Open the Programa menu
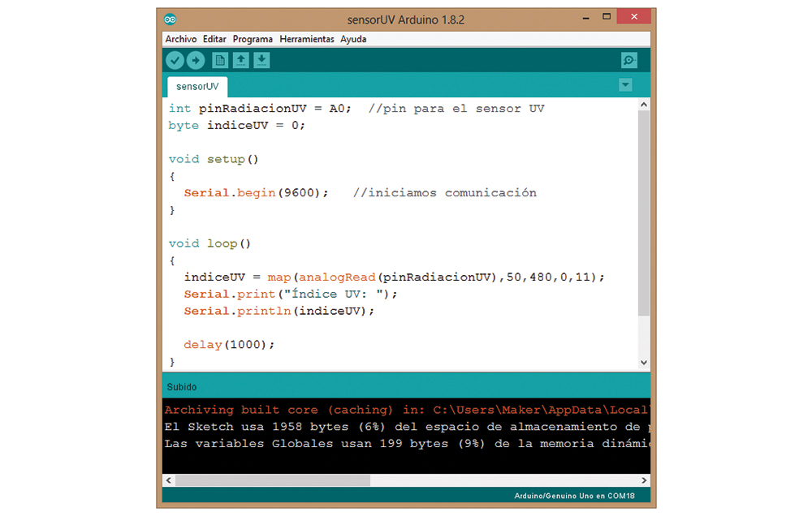The width and height of the screenshot is (812, 516). (253, 39)
